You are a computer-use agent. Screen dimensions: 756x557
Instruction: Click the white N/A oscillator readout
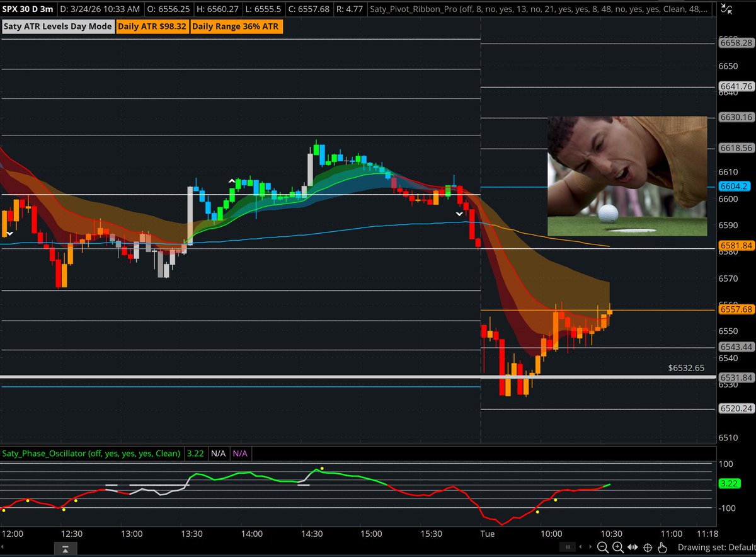tap(218, 453)
